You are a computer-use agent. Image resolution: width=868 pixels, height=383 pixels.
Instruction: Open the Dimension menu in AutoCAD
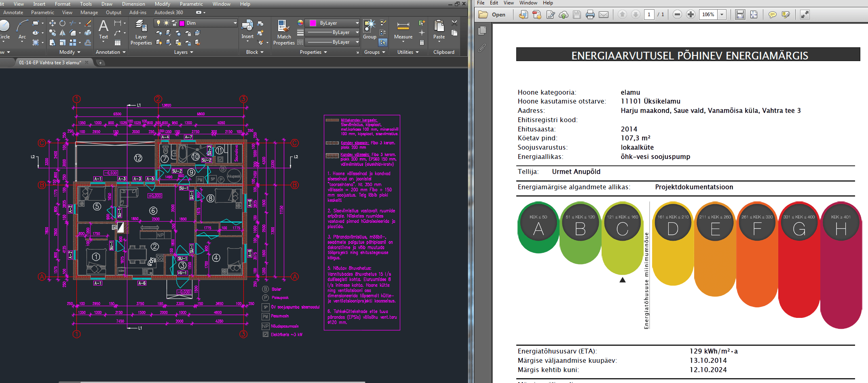pos(133,4)
